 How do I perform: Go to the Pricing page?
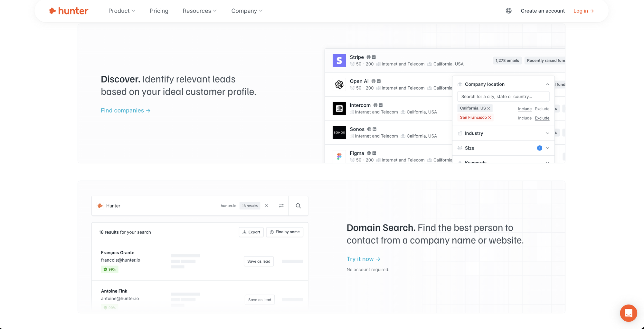click(159, 11)
